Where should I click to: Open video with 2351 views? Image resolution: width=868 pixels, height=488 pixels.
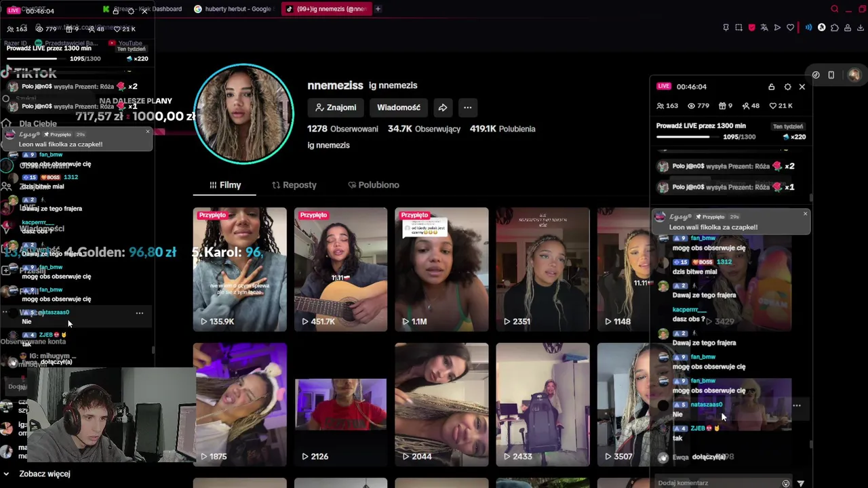coord(542,269)
